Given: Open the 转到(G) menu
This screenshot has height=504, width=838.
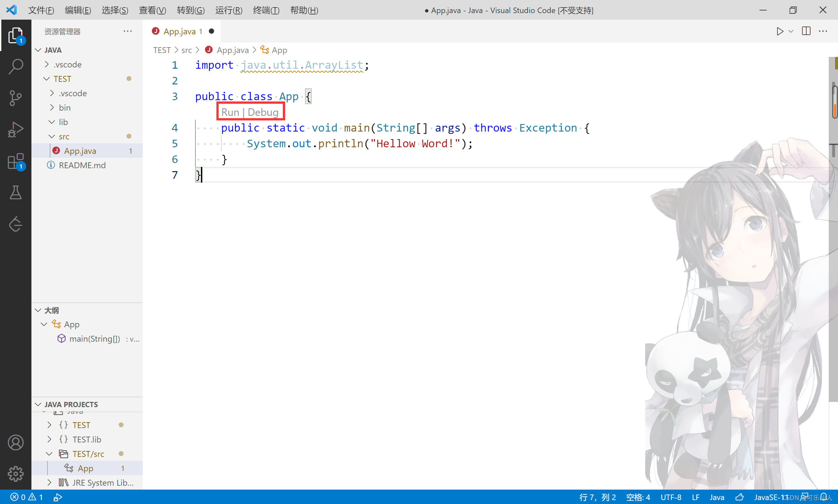Looking at the screenshot, I should (191, 10).
